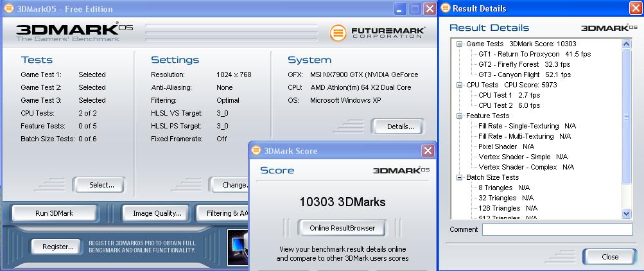Minimize the 3DMark05 main window
Viewport: 644px width, 271px height.
401,8
